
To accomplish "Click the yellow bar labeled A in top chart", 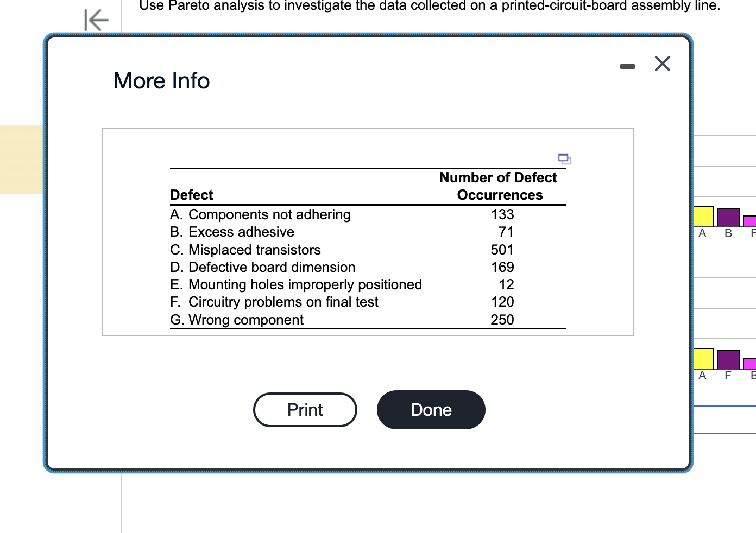I will (703, 216).
